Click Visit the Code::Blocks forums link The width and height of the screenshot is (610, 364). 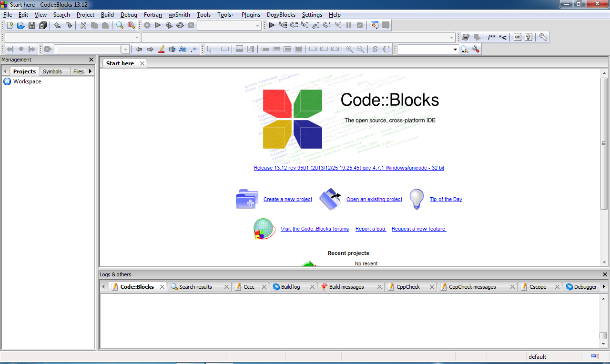[x=315, y=229]
